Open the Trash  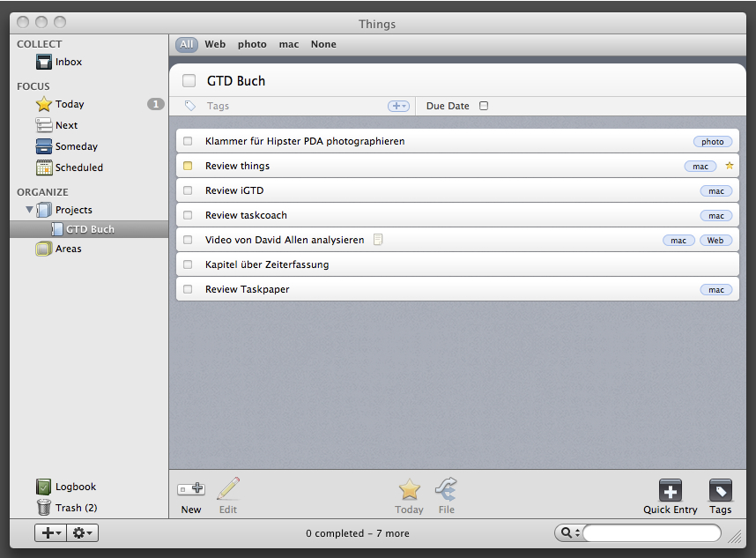44,508
